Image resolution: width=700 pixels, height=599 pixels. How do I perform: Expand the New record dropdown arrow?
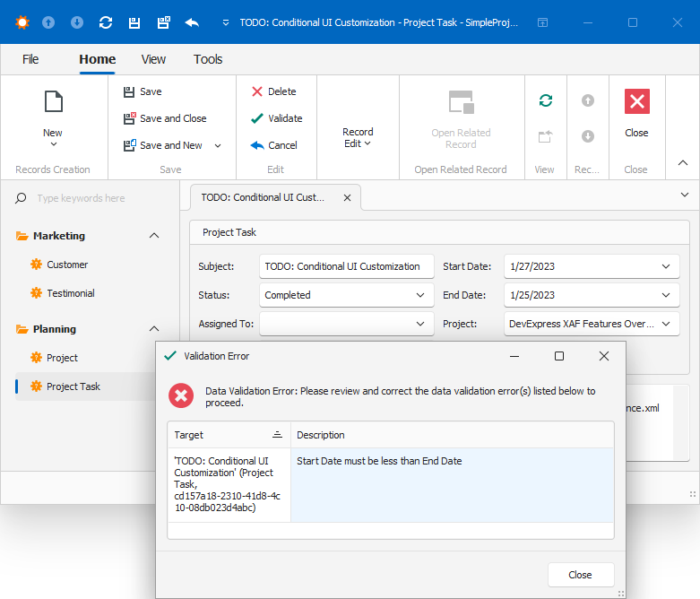[54, 143]
